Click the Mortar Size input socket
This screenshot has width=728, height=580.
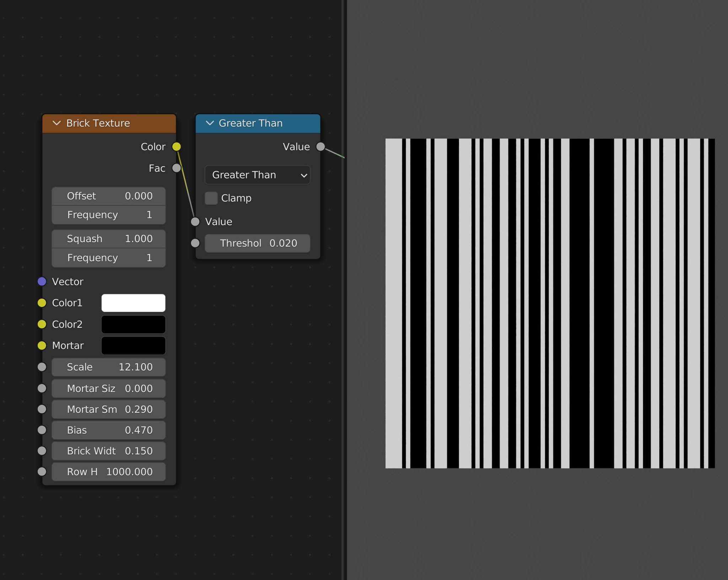42,388
